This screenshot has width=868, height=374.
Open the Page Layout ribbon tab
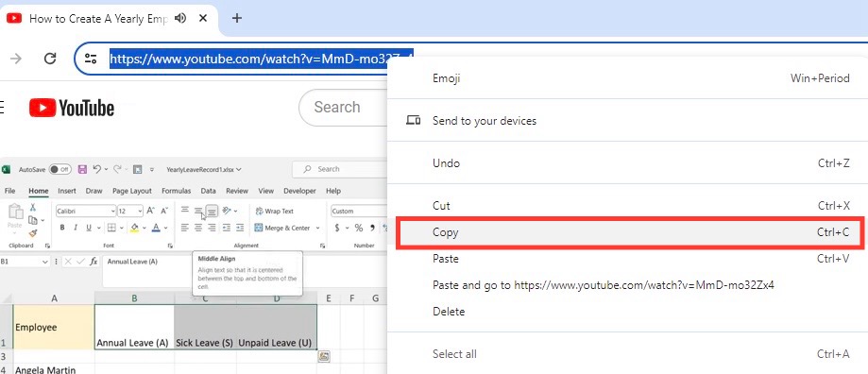coord(131,191)
